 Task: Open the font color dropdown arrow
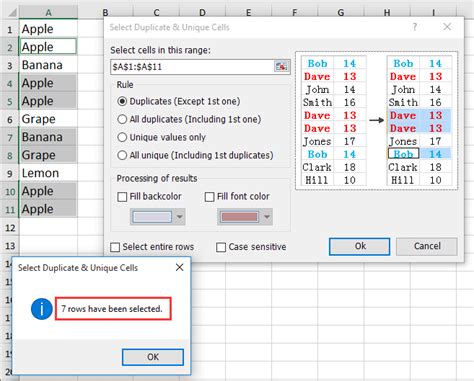pyautogui.click(x=267, y=217)
